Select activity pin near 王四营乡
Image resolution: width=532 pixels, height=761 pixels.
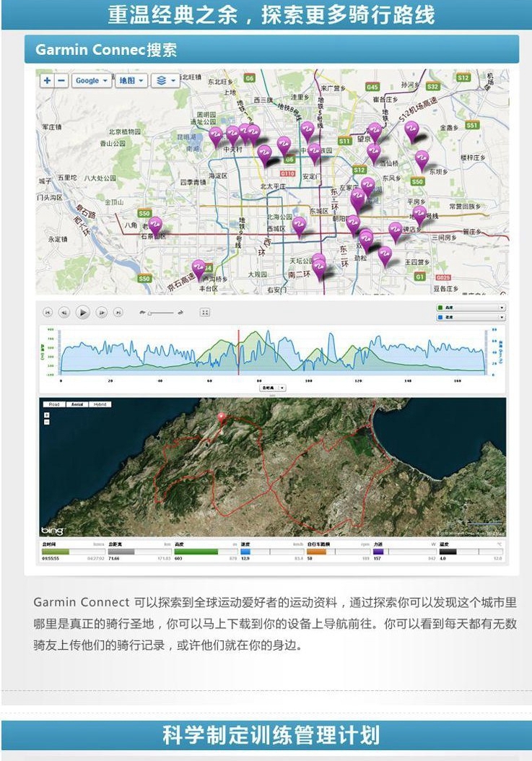pyautogui.click(x=385, y=257)
